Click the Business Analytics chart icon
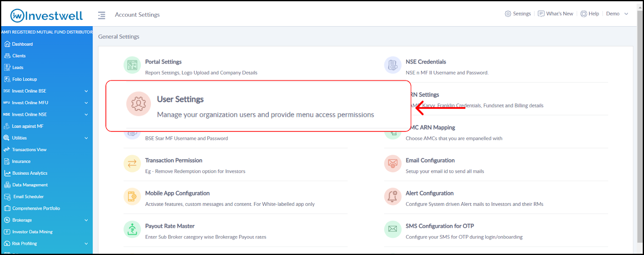 (x=7, y=173)
